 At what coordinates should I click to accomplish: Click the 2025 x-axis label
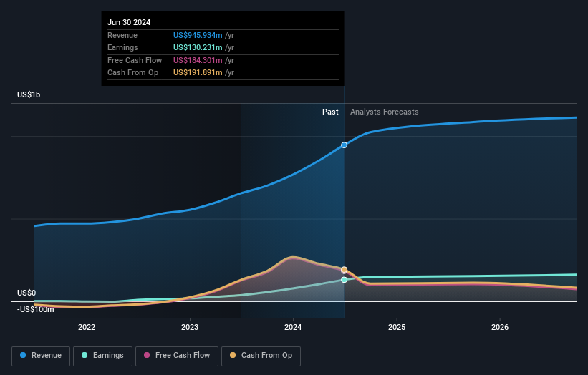click(x=397, y=327)
